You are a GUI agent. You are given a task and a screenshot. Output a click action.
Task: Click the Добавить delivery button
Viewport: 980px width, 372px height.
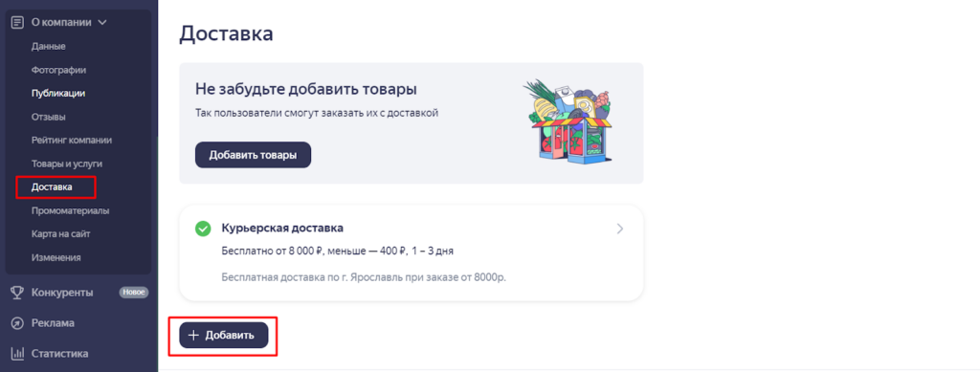pos(224,335)
